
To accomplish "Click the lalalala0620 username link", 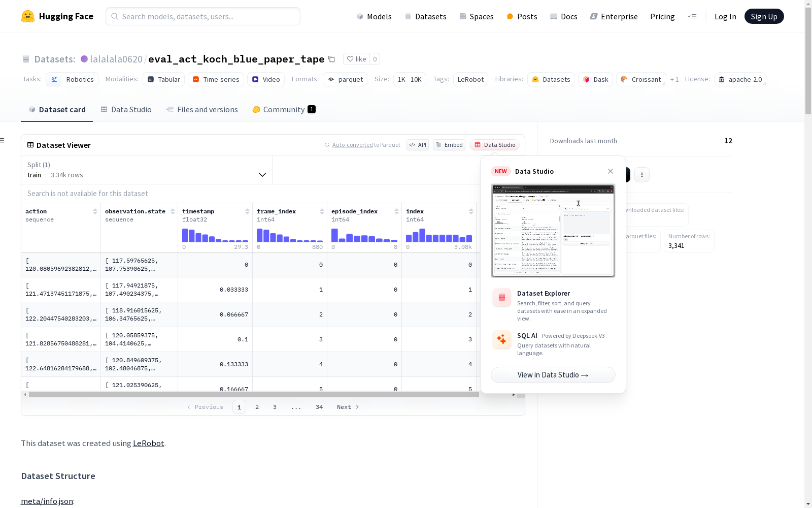I will pyautogui.click(x=116, y=59).
